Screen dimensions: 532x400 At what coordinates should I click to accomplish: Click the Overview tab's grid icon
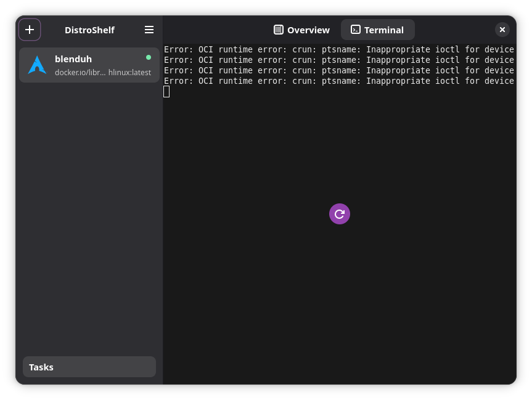[x=279, y=30]
